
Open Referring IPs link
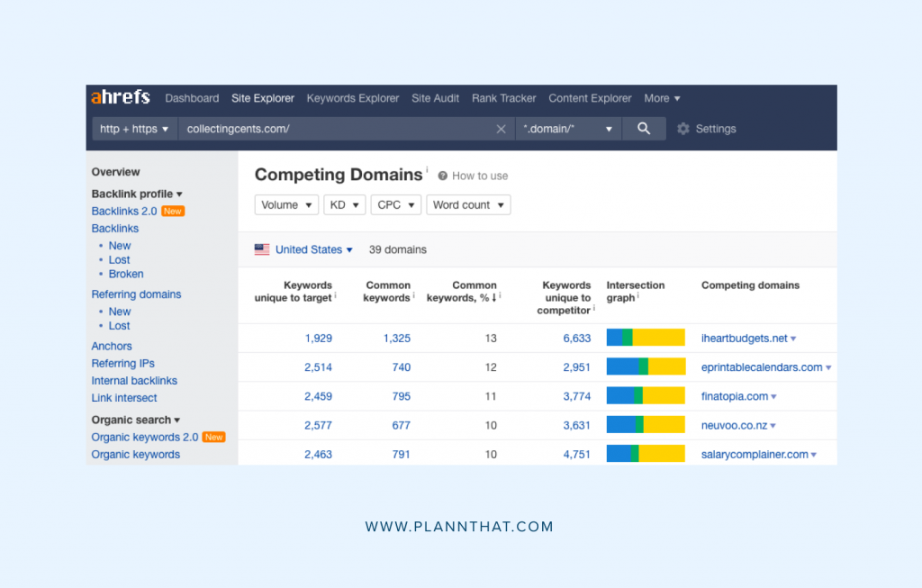[x=122, y=364]
